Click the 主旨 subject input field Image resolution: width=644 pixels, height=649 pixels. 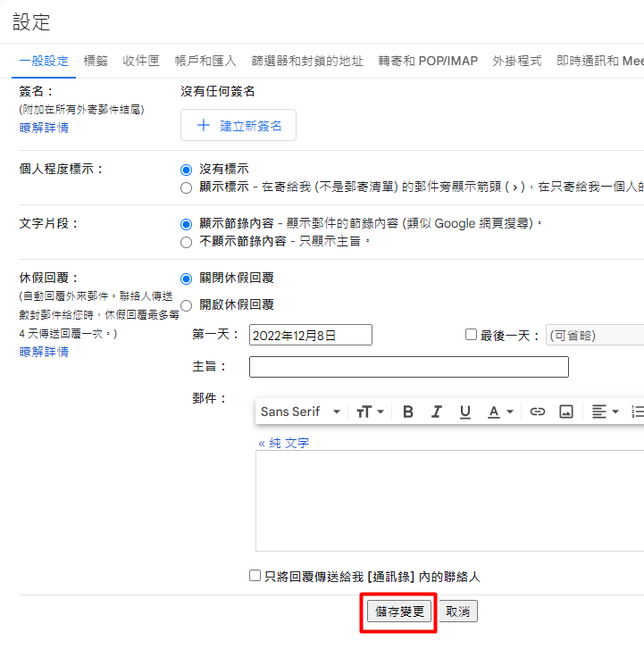408,367
